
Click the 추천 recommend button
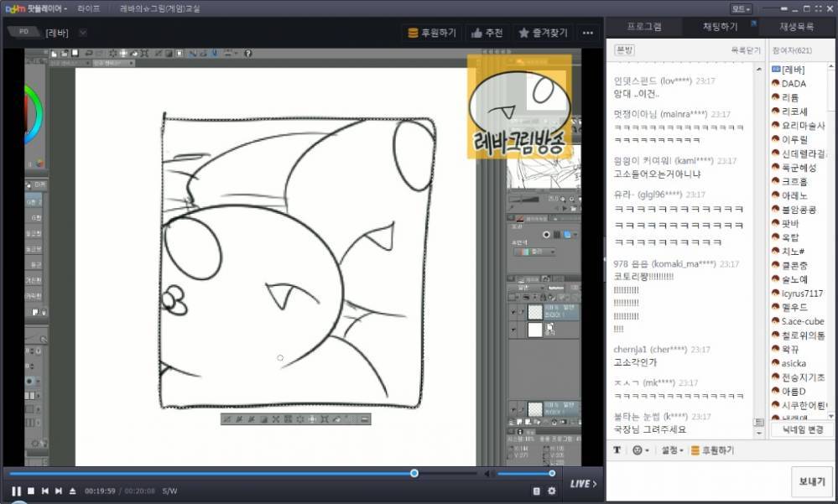click(x=487, y=32)
